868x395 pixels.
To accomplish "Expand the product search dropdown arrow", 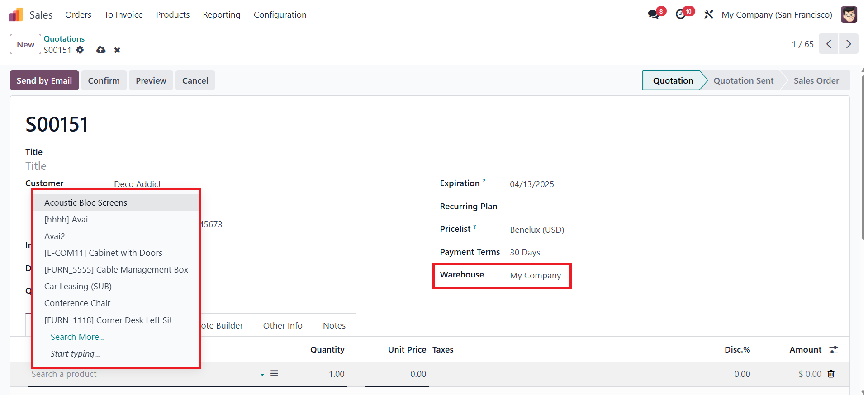I will click(x=262, y=374).
